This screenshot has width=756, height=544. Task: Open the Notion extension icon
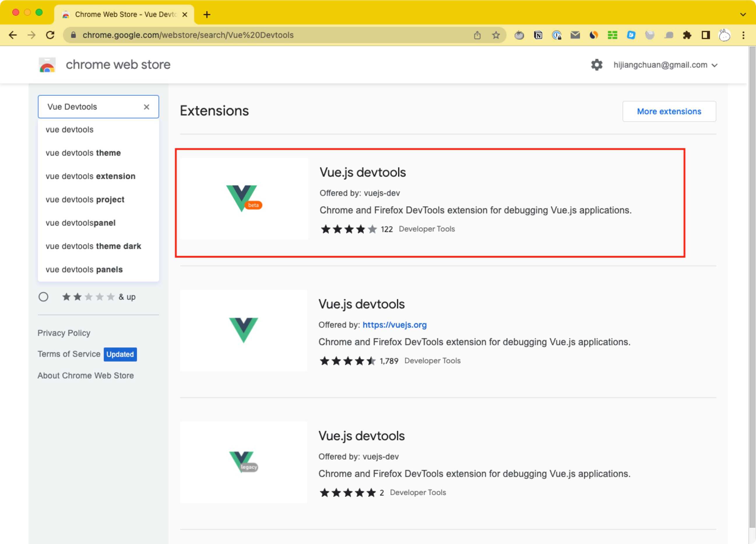[538, 35]
